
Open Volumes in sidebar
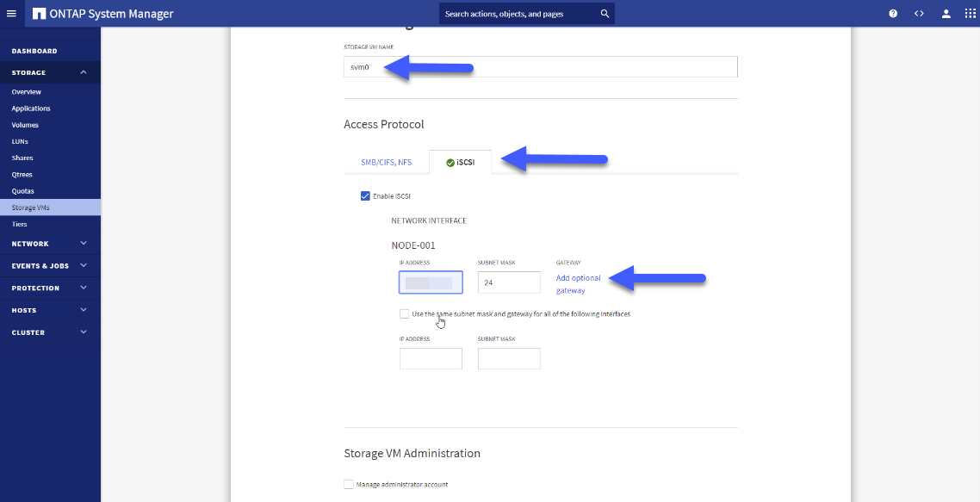pyautogui.click(x=25, y=125)
